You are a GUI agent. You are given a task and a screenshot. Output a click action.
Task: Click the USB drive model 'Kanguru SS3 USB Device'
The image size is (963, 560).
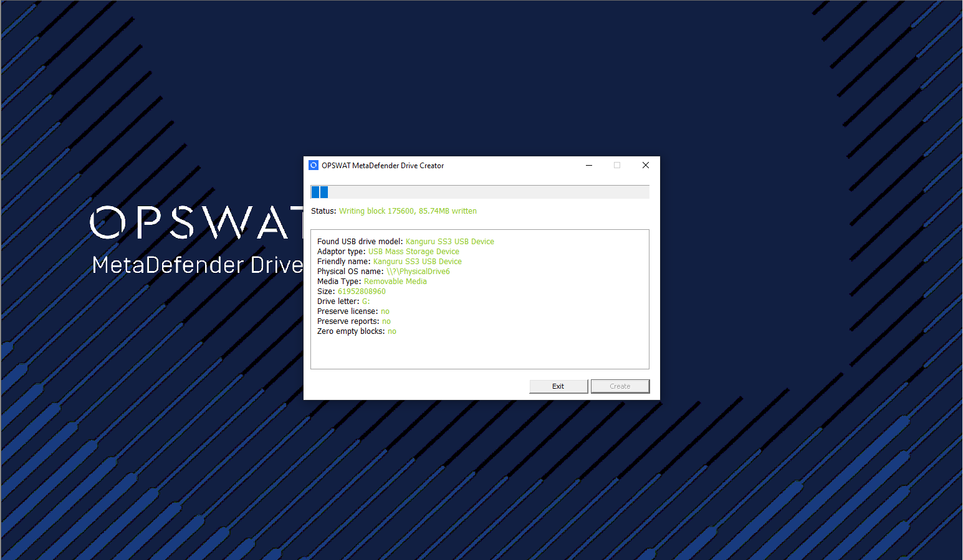(450, 242)
